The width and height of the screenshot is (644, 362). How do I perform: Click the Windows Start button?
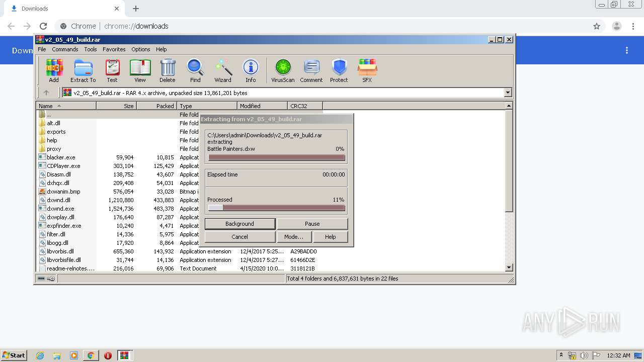(x=14, y=355)
